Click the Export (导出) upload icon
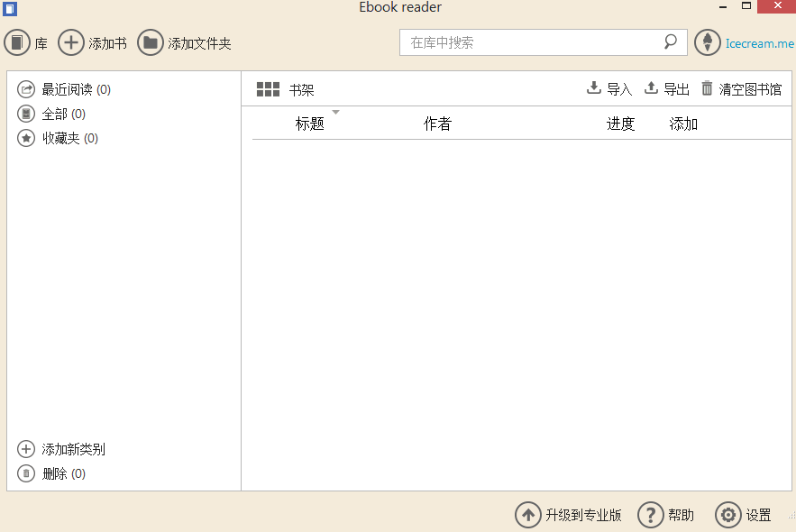796x532 pixels. pyautogui.click(x=650, y=87)
